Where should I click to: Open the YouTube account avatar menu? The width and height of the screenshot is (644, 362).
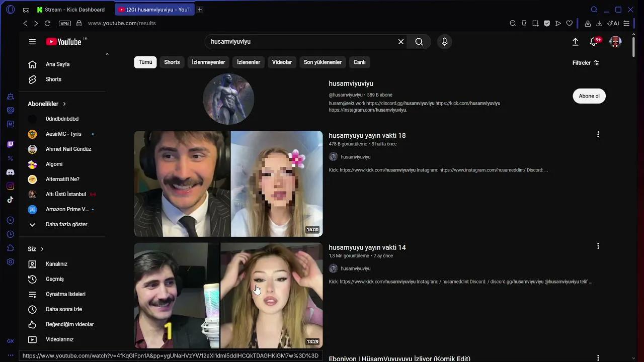[615, 42]
